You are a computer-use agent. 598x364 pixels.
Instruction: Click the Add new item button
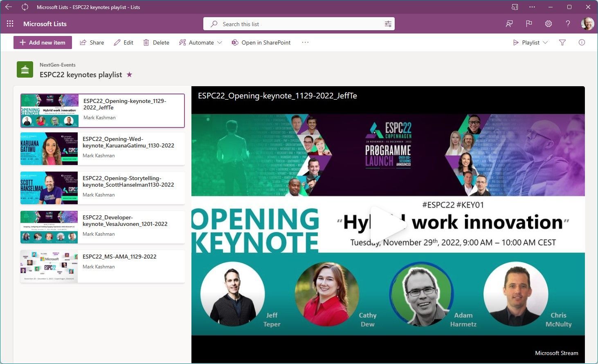coord(42,42)
